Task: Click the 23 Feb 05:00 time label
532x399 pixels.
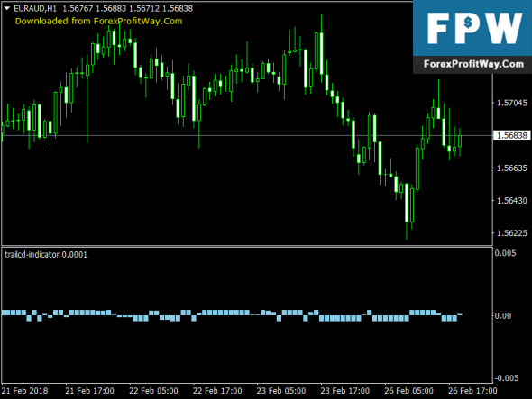Action: [281, 391]
